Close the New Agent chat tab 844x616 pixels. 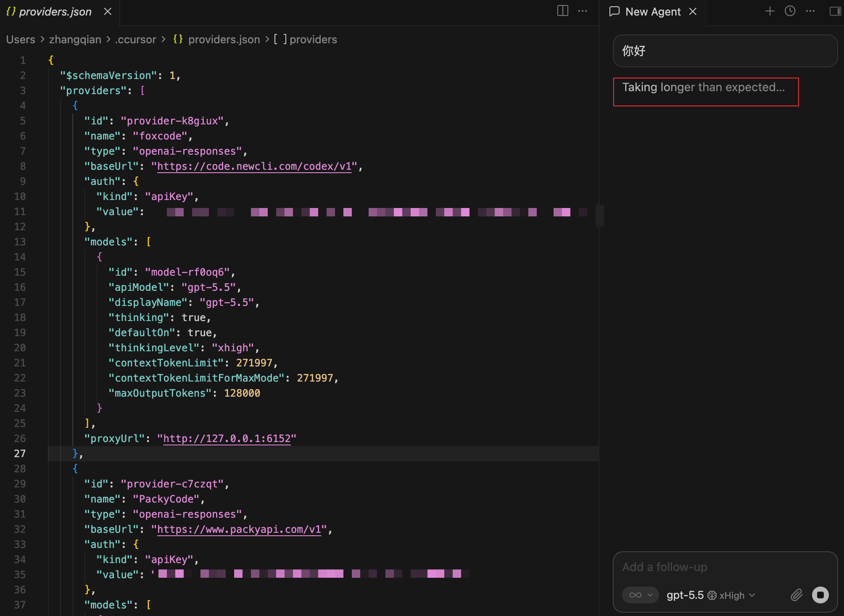click(x=693, y=11)
